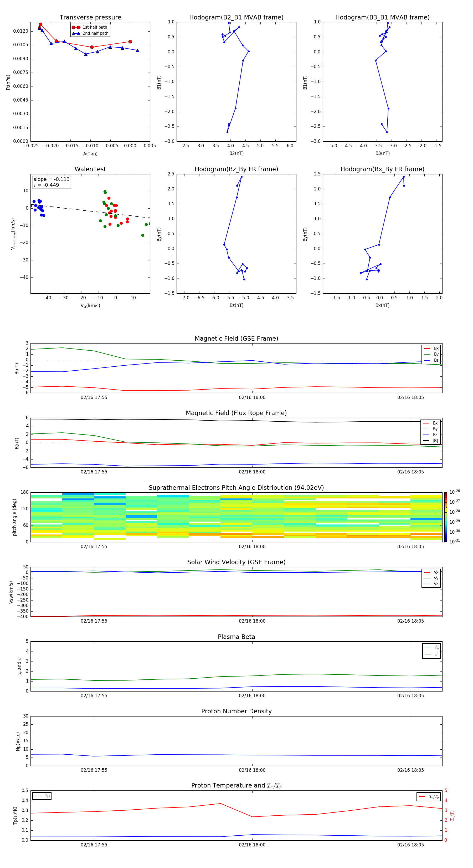Click the "A(T·m)" x-axis label

(90, 154)
